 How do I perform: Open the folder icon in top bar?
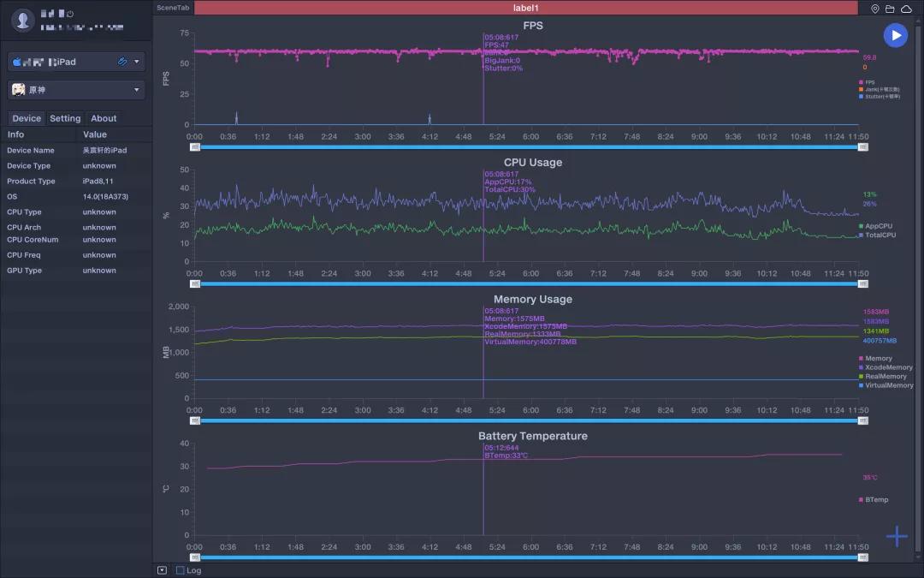(x=890, y=9)
